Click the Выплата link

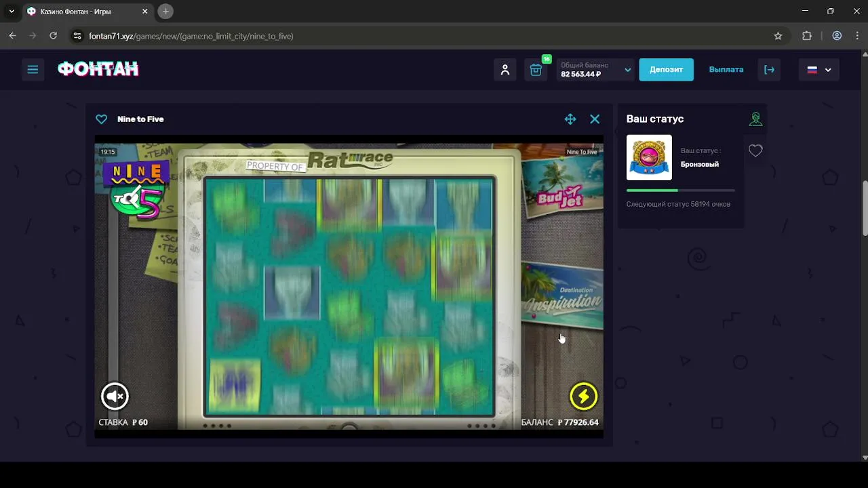pos(726,70)
